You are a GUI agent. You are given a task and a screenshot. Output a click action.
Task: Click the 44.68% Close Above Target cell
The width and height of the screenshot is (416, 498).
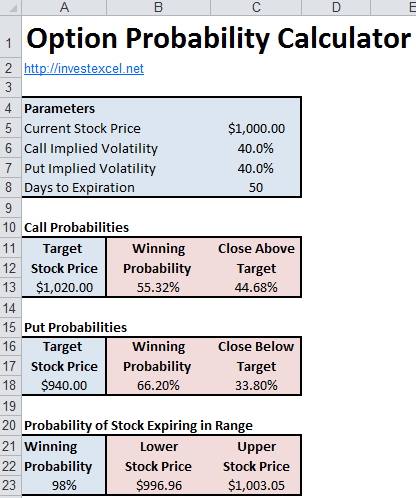click(256, 287)
